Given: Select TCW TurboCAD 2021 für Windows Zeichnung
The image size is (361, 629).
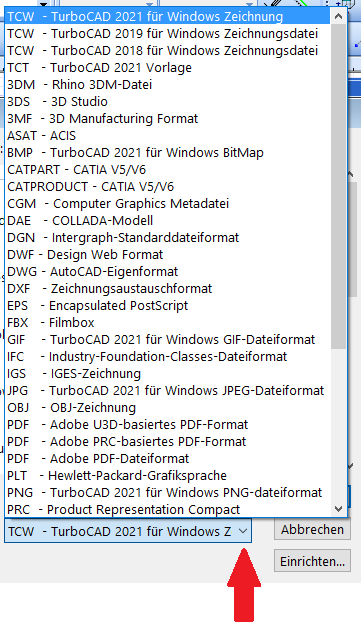Looking at the screenshot, I should pos(168,16).
